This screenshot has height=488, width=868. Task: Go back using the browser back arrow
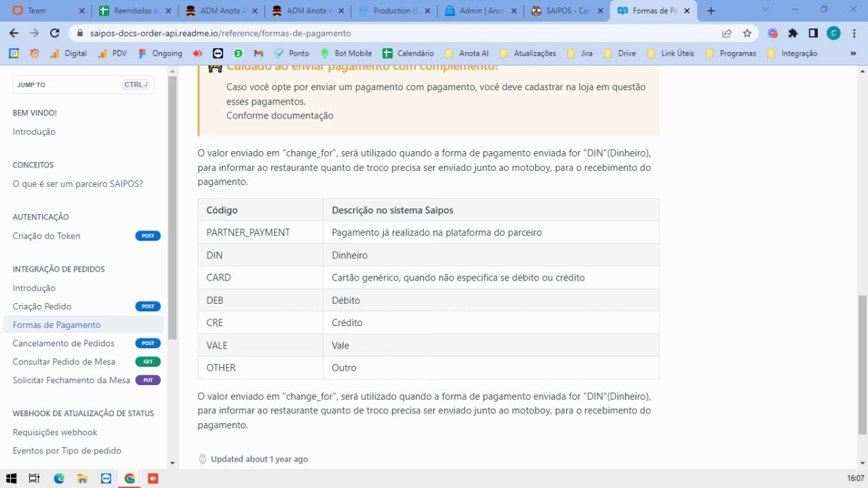14,33
